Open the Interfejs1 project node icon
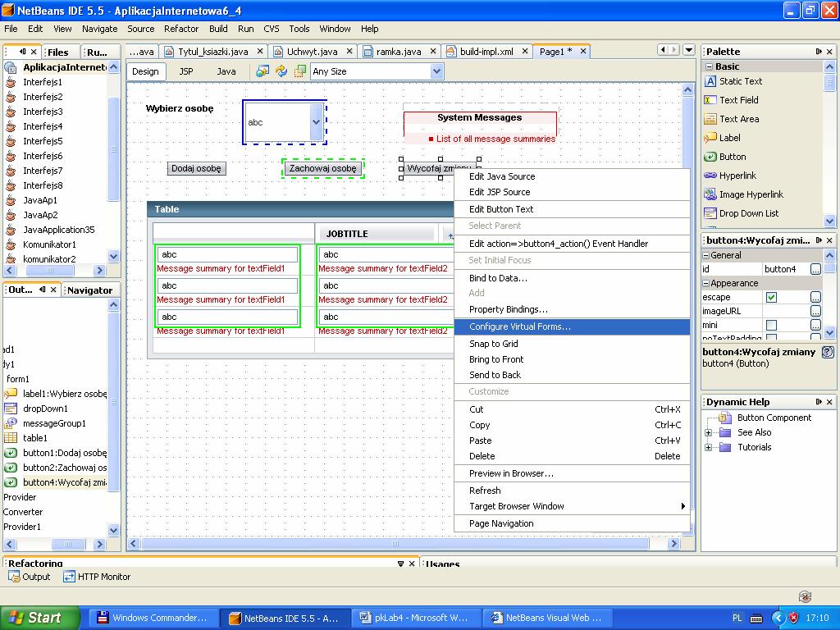The height and width of the screenshot is (630, 840). 11,82
